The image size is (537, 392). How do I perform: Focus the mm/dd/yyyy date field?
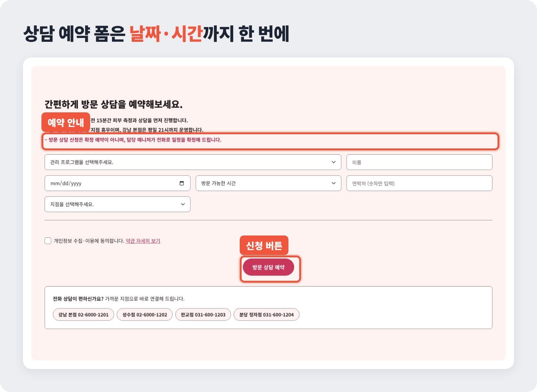click(x=117, y=183)
